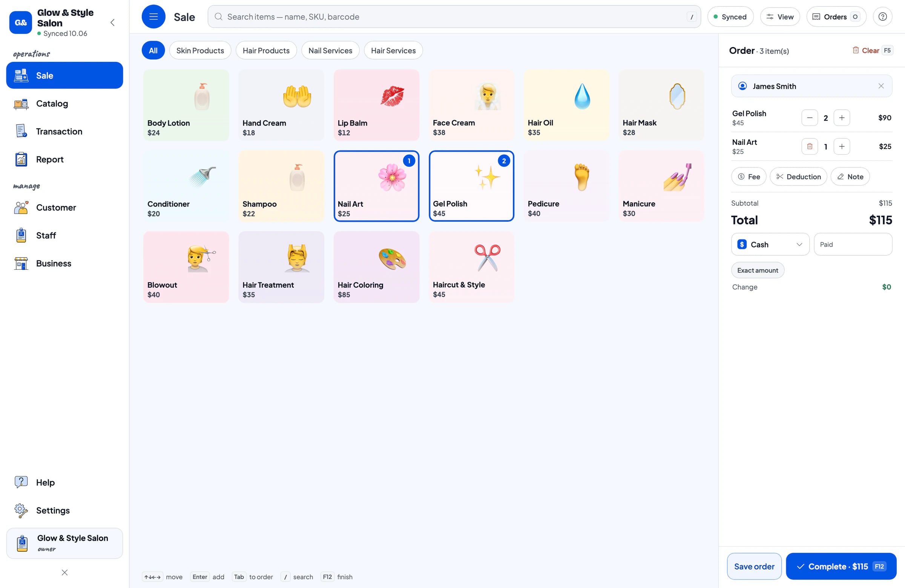Increase Nail Art quantity with plus
The width and height of the screenshot is (905, 588).
pos(842,146)
